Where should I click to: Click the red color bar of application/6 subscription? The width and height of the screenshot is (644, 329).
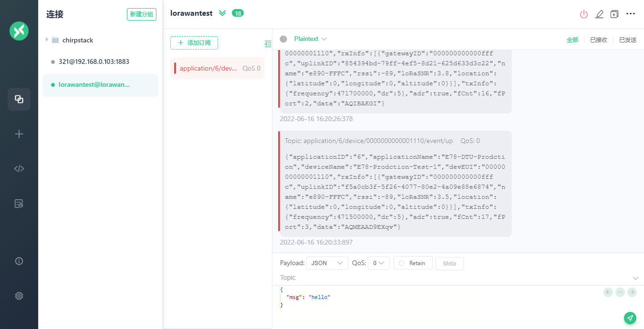tap(175, 68)
